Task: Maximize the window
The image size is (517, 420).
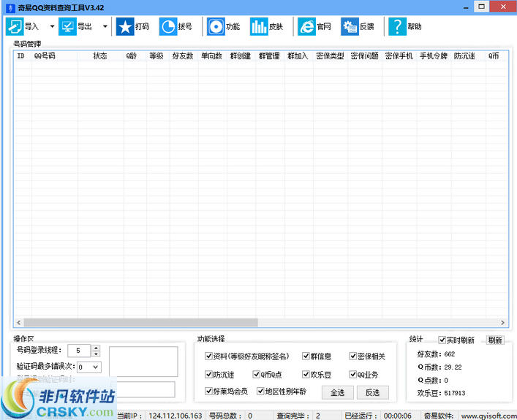Action: tap(481, 7)
